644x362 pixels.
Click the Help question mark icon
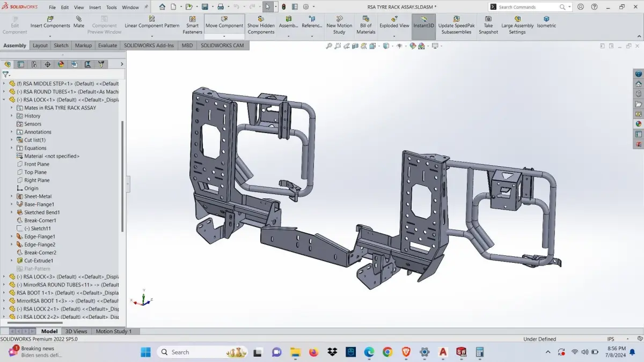tap(594, 7)
